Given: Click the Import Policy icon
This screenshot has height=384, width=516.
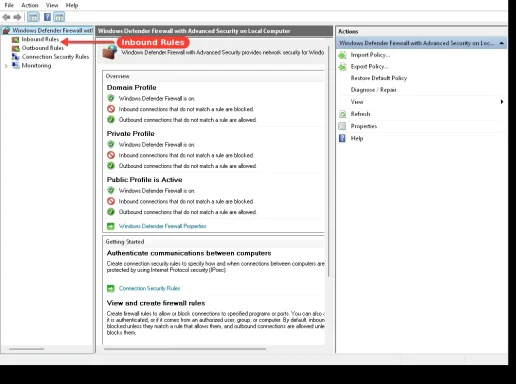Looking at the screenshot, I should tap(342, 55).
